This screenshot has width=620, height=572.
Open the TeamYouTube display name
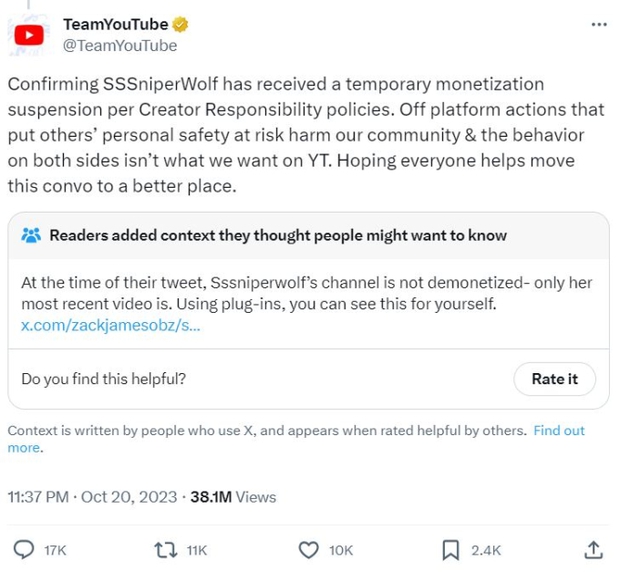pos(115,25)
